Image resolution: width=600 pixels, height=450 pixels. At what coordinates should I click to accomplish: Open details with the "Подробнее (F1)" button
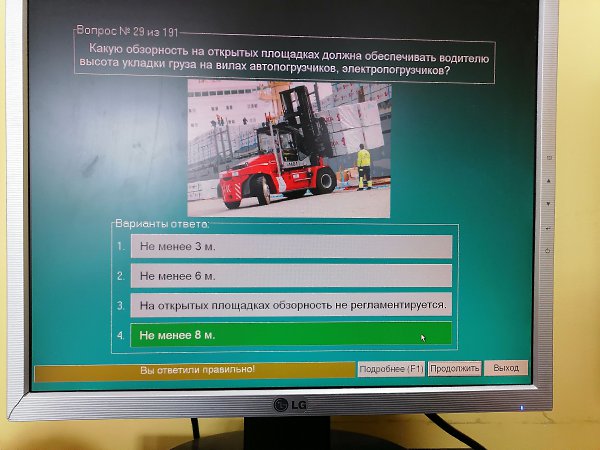[391, 369]
